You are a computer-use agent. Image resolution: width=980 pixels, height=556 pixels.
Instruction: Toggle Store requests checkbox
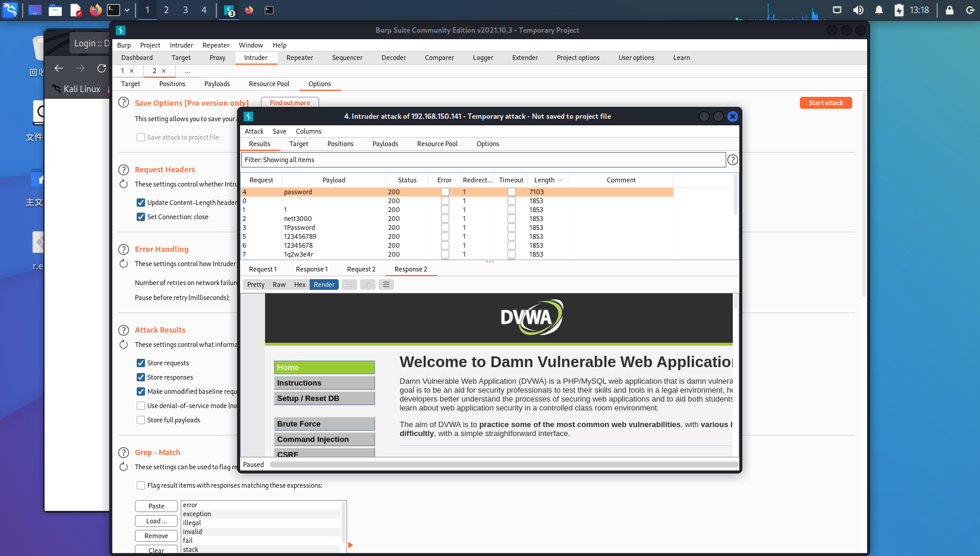[141, 363]
